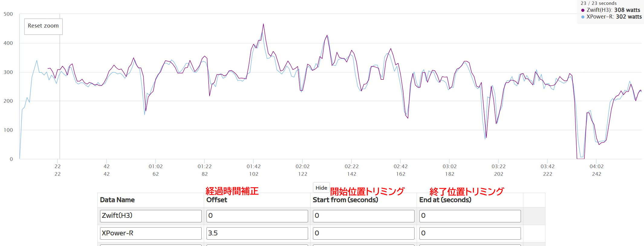The width and height of the screenshot is (644, 246).
Task: Click the Hide button above the table
Action: point(321,188)
